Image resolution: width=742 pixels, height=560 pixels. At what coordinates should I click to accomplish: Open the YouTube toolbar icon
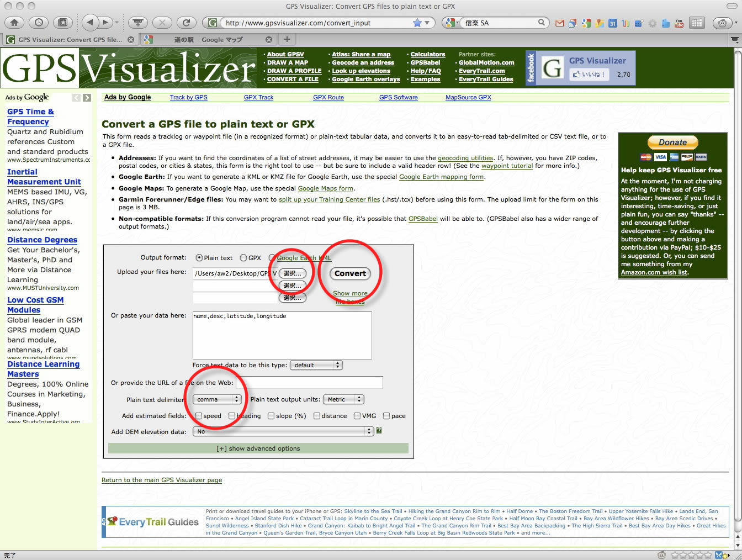[679, 23]
